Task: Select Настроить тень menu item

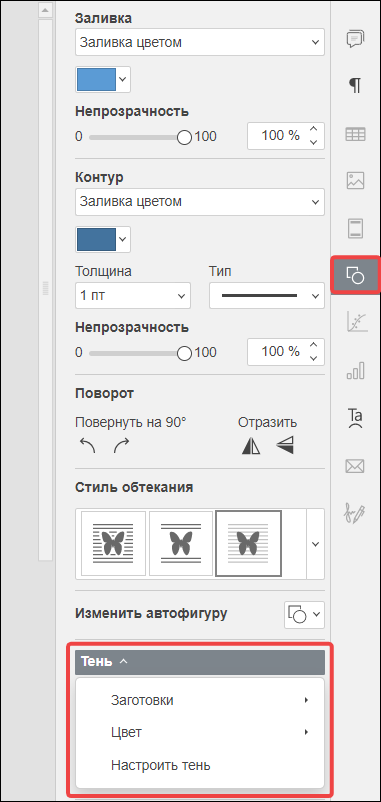Action: click(x=200, y=765)
